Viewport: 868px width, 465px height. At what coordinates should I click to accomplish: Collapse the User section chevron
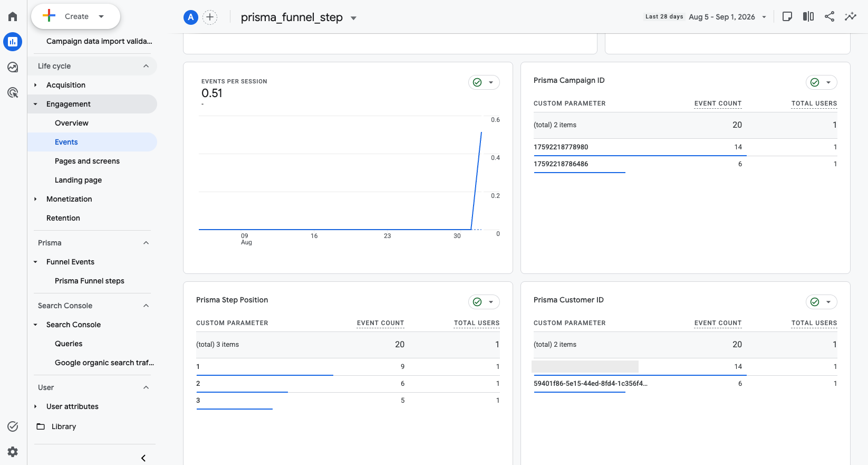[146, 387]
